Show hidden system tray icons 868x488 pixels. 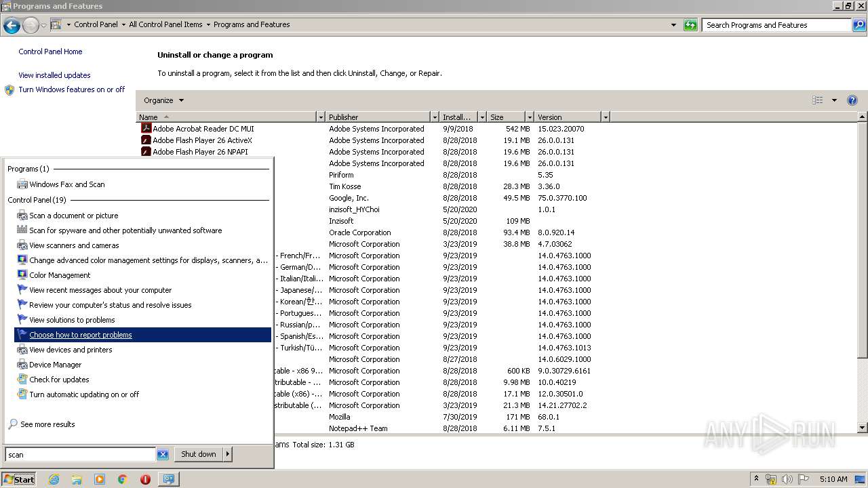tap(757, 479)
